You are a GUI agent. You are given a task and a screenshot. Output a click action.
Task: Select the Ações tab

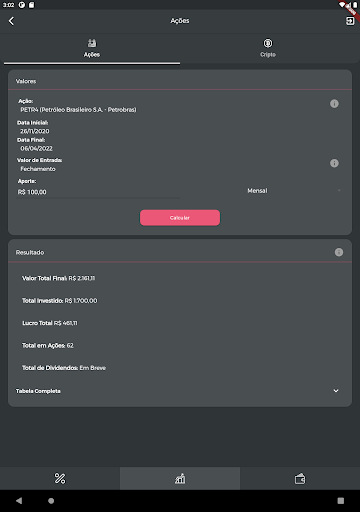pyautogui.click(x=92, y=48)
